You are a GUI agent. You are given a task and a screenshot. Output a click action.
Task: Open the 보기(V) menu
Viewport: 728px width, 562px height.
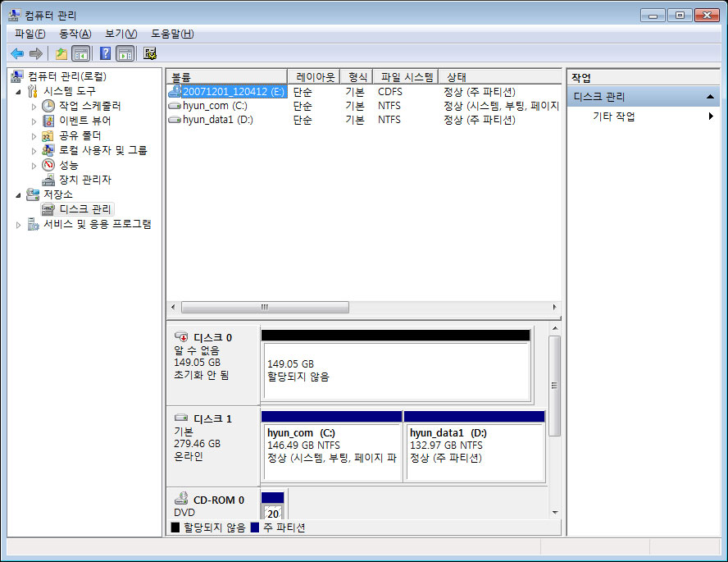[121, 34]
